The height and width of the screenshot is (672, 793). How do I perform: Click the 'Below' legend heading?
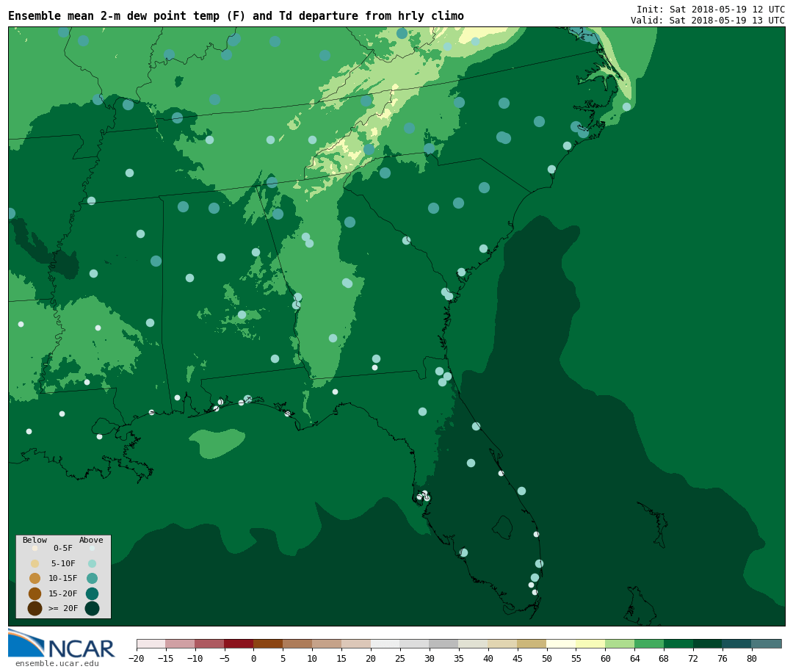coord(35,540)
